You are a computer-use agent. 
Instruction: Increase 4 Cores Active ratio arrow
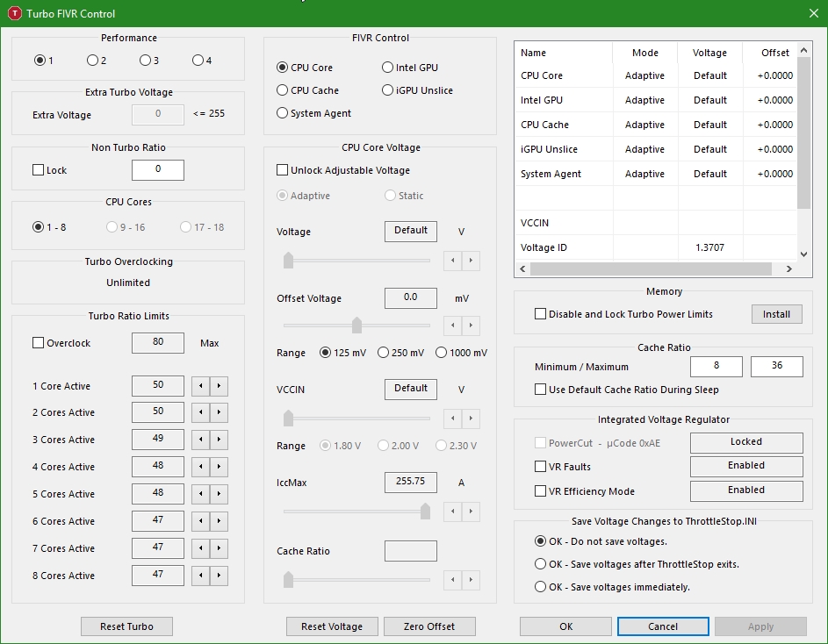pyautogui.click(x=219, y=467)
